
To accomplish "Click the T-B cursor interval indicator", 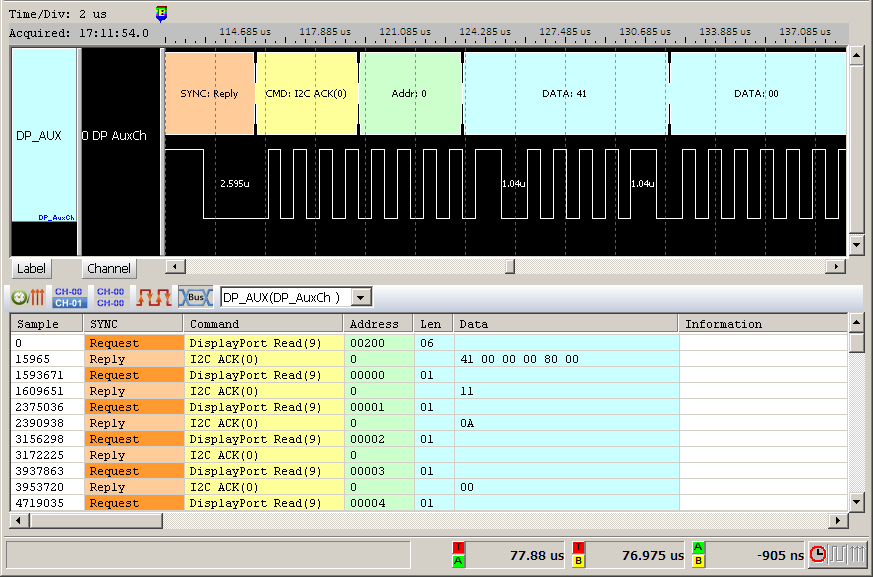I will pyautogui.click(x=578, y=554).
